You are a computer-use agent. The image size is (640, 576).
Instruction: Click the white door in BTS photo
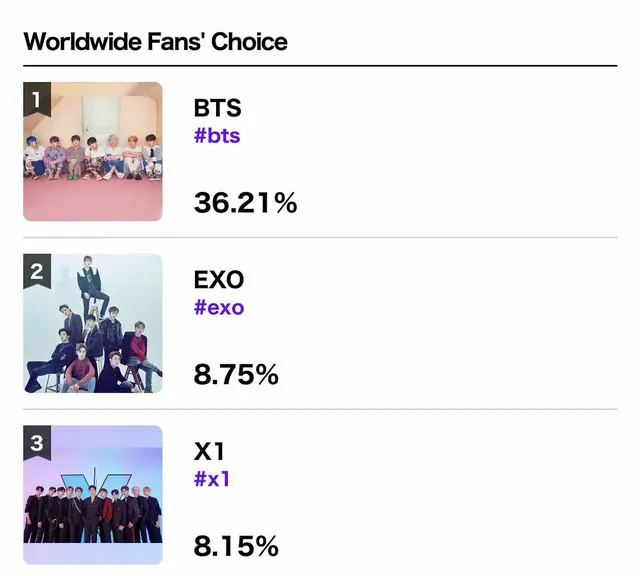(99, 117)
